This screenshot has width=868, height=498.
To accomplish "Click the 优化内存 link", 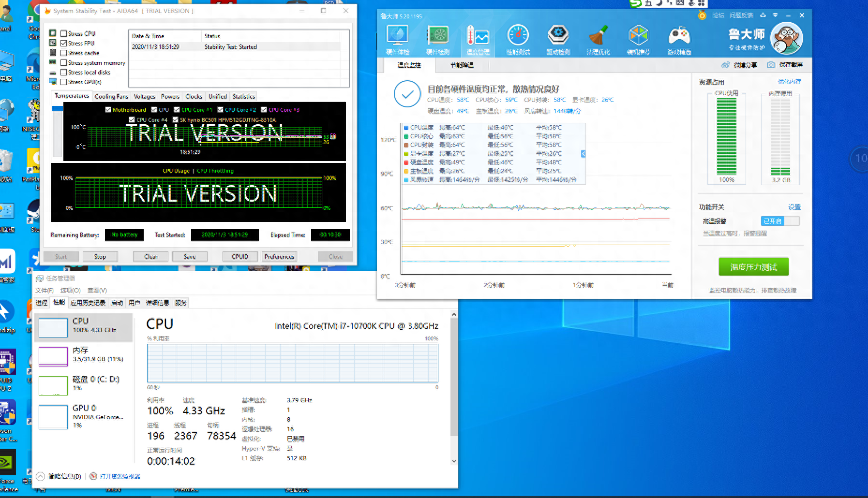I will [790, 82].
